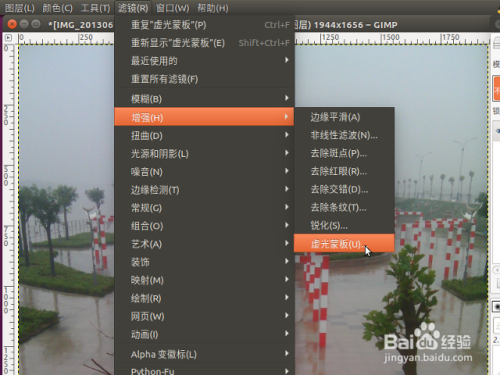Expand the 最近使用的 submenu

[x=204, y=61]
